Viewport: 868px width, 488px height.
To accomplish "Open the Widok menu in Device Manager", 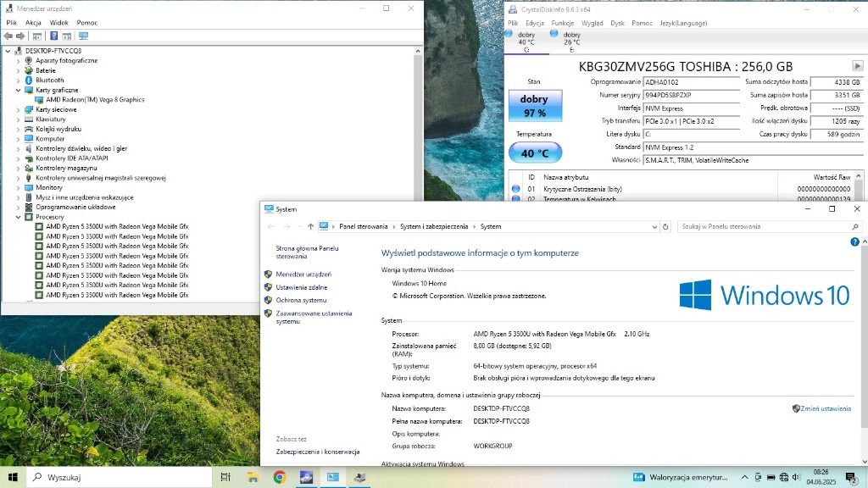I will [x=58, y=23].
